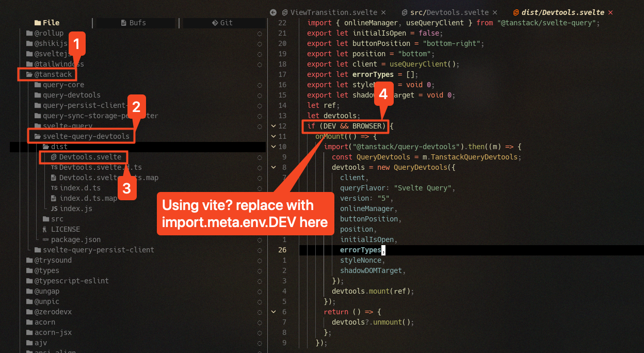Click the folder icon beside query-core

tap(38, 85)
